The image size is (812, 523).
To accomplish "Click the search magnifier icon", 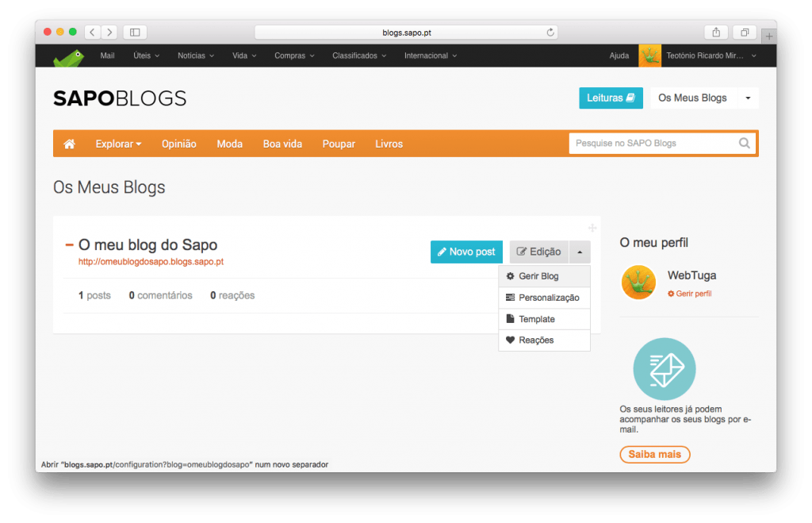I will 744,144.
